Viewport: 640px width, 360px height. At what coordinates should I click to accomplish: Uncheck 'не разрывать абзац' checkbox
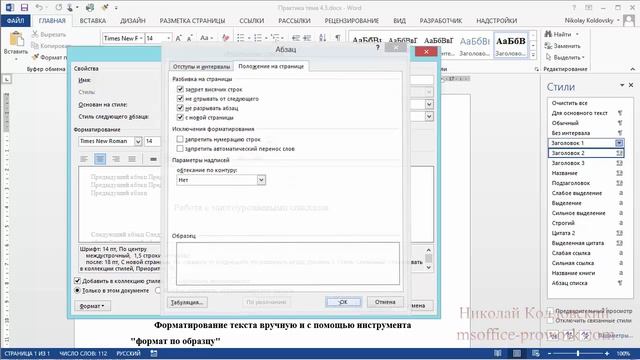[180, 108]
